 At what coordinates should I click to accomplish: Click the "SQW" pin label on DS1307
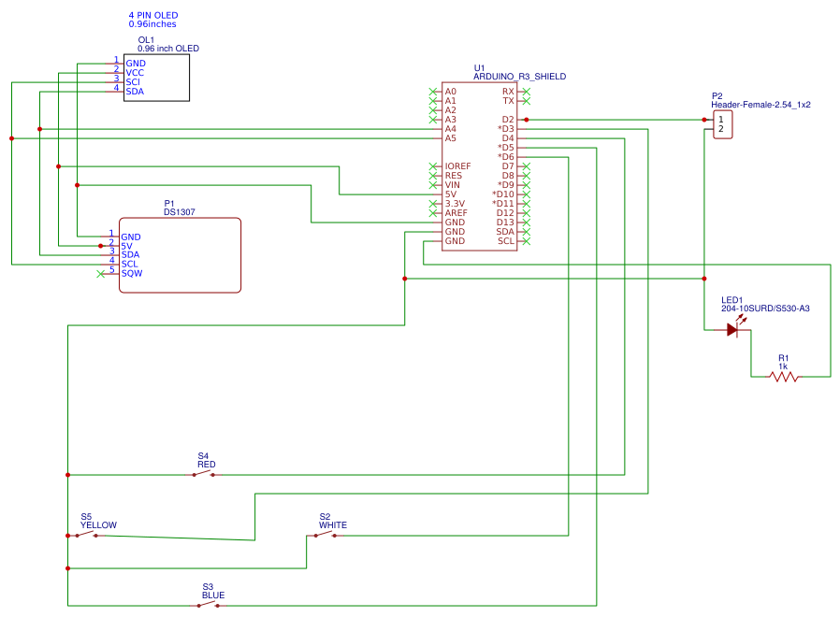click(x=132, y=274)
